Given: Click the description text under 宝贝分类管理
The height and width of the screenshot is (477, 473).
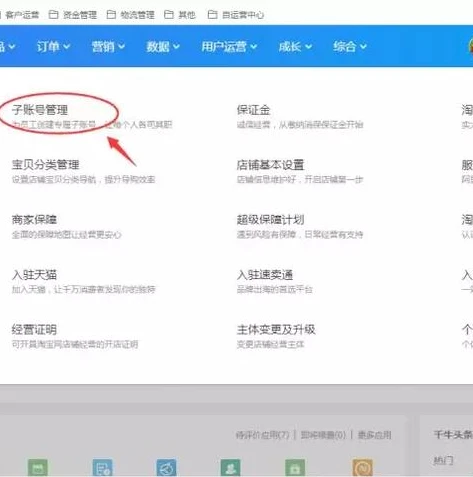Looking at the screenshot, I should click(x=83, y=180).
